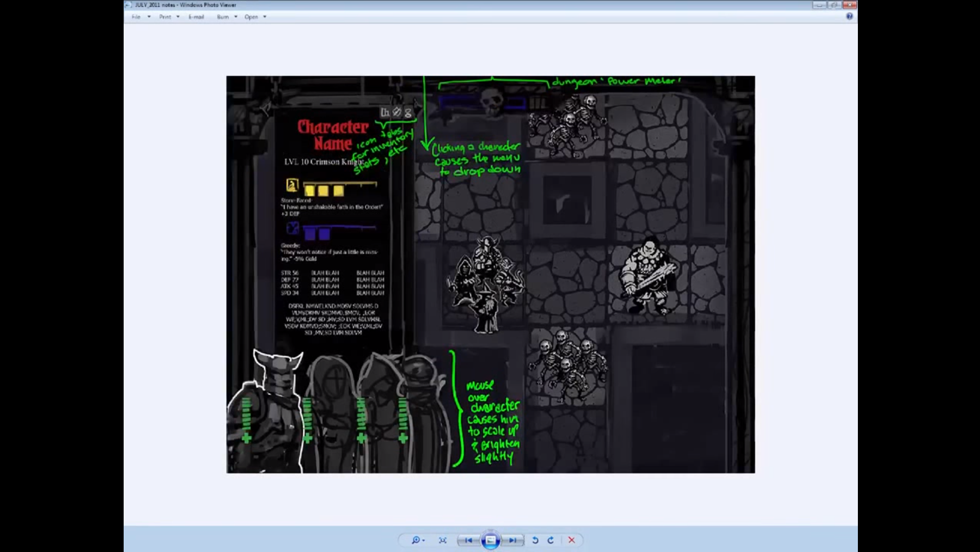Open the magnifier zoom control
This screenshot has height=552, width=980.
[418, 540]
